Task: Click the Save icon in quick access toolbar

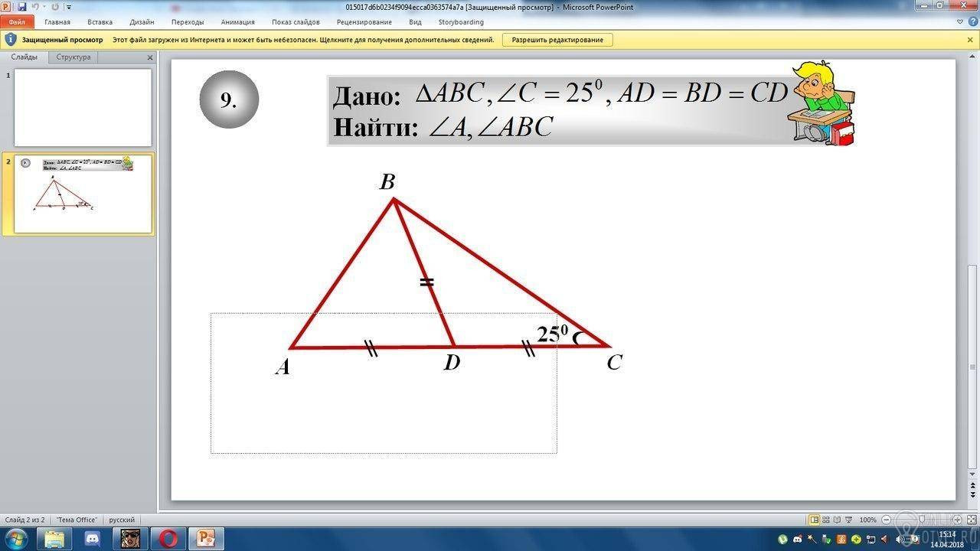Action: pyautogui.click(x=21, y=7)
